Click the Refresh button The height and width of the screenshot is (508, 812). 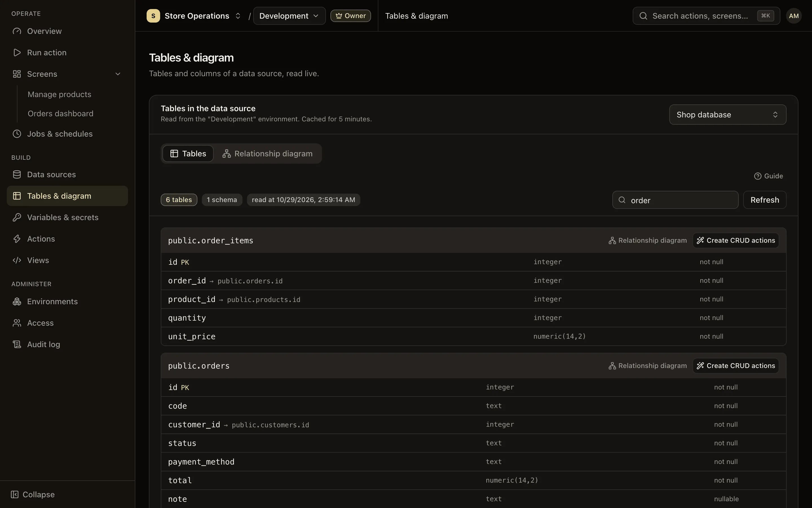tap(765, 200)
